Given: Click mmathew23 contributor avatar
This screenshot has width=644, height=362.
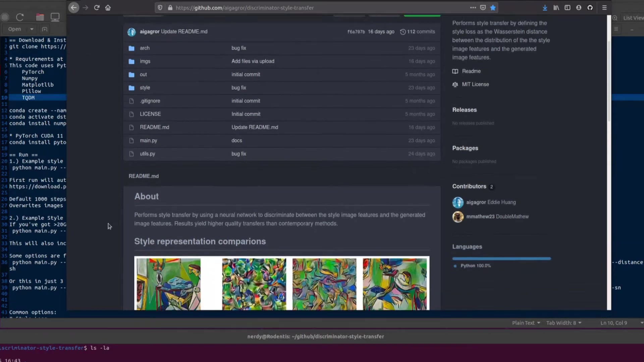Looking at the screenshot, I should click(x=458, y=217).
